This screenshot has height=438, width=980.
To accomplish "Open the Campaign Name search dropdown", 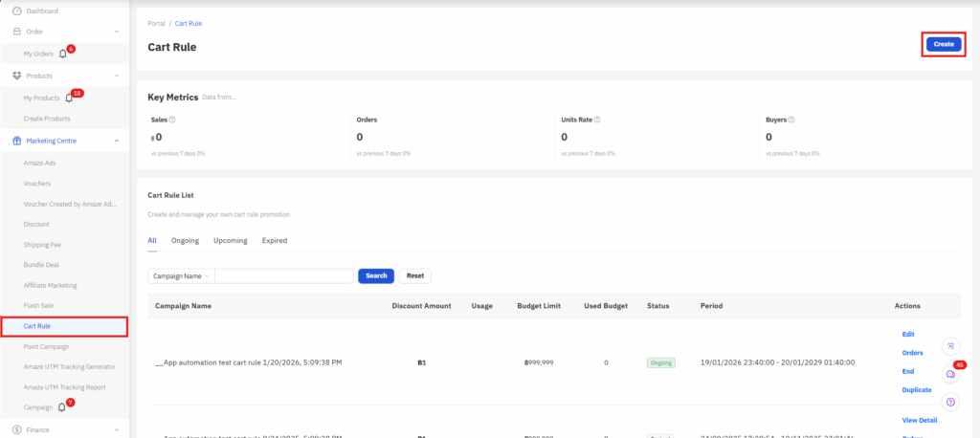I will [x=181, y=275].
